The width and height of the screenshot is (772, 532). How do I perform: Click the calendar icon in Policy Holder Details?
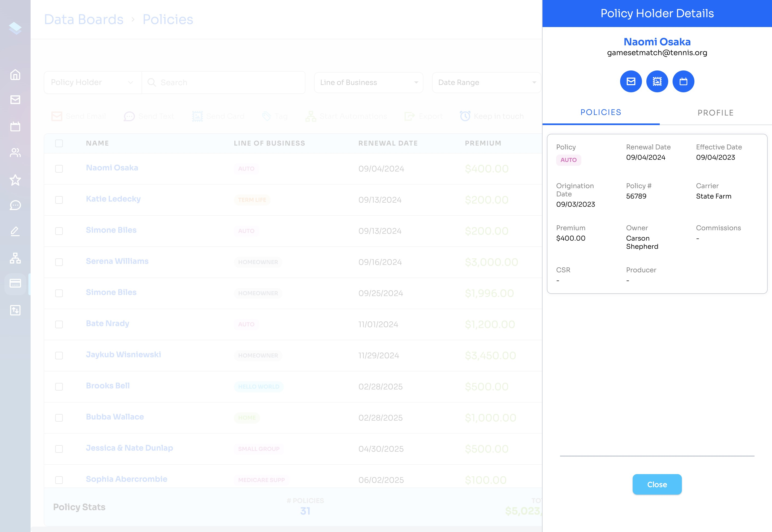pyautogui.click(x=683, y=81)
